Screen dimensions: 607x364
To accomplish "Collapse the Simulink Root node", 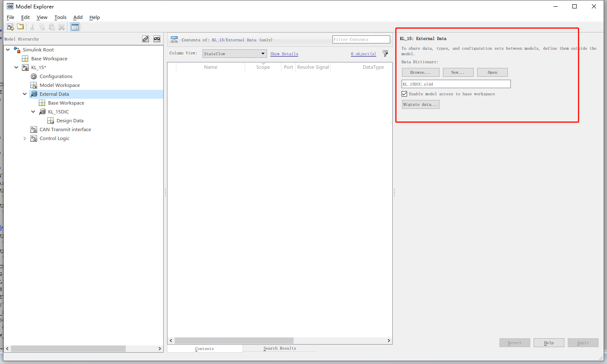I will coord(8,50).
